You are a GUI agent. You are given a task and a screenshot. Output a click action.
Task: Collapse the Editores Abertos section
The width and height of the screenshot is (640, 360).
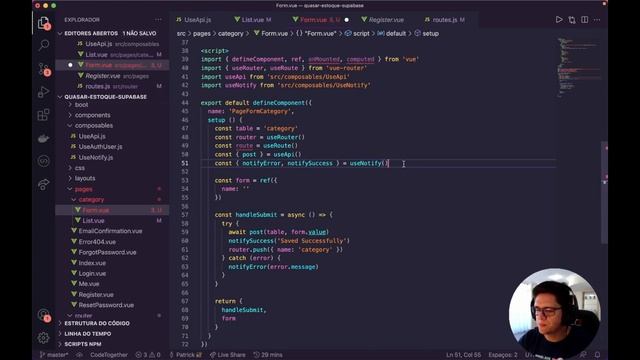click(x=110, y=33)
